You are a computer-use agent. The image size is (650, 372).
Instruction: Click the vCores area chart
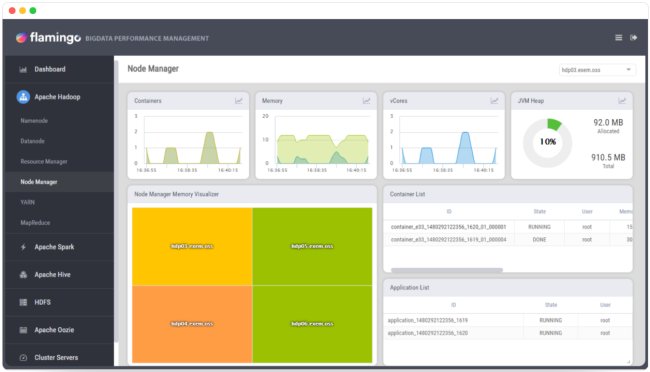point(448,140)
